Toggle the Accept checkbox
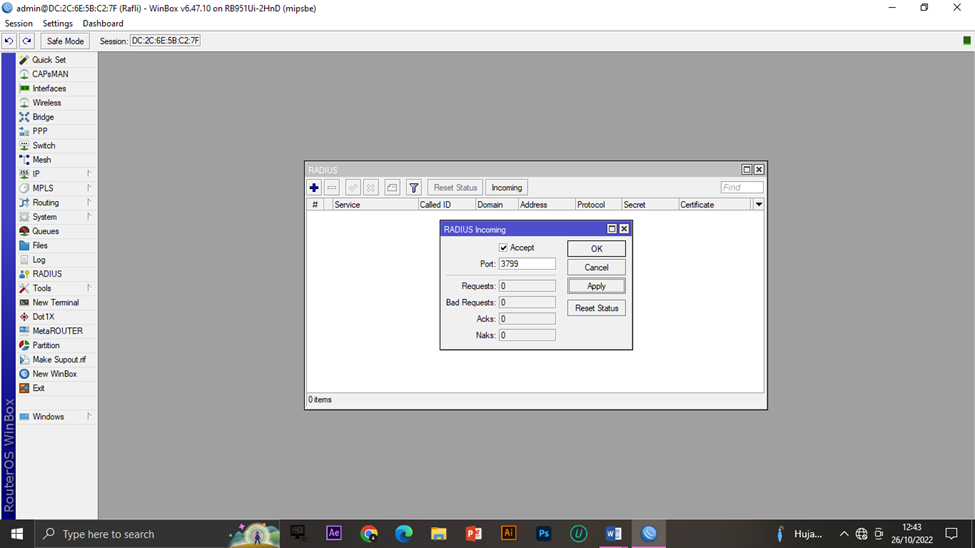The height and width of the screenshot is (548, 975). (504, 248)
